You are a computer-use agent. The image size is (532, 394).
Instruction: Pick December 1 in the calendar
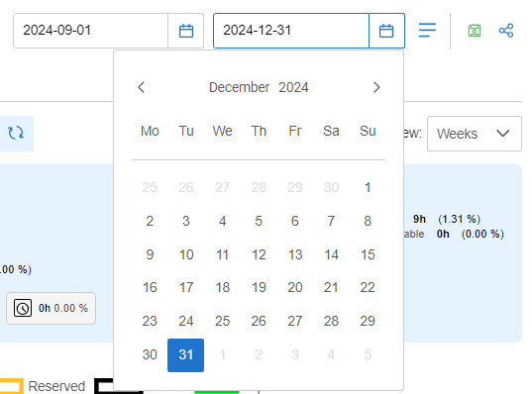pyautogui.click(x=368, y=187)
